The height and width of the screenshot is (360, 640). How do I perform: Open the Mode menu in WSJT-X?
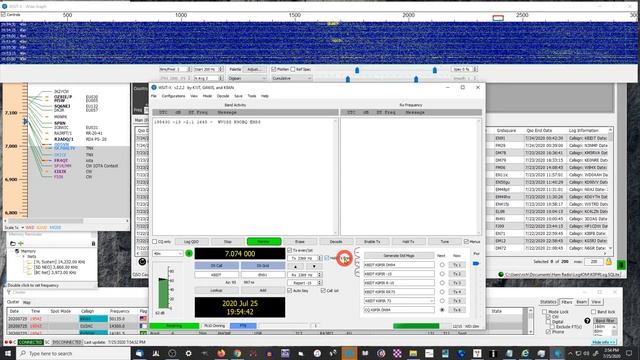tap(207, 96)
